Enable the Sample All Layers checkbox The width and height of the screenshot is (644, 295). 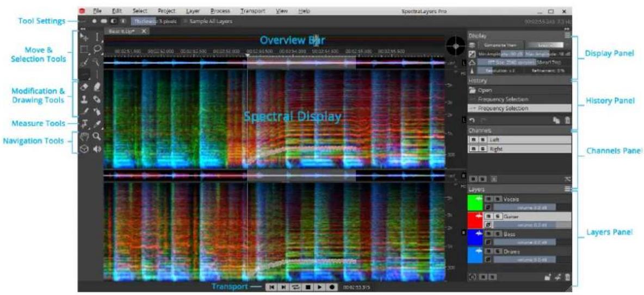click(x=185, y=21)
